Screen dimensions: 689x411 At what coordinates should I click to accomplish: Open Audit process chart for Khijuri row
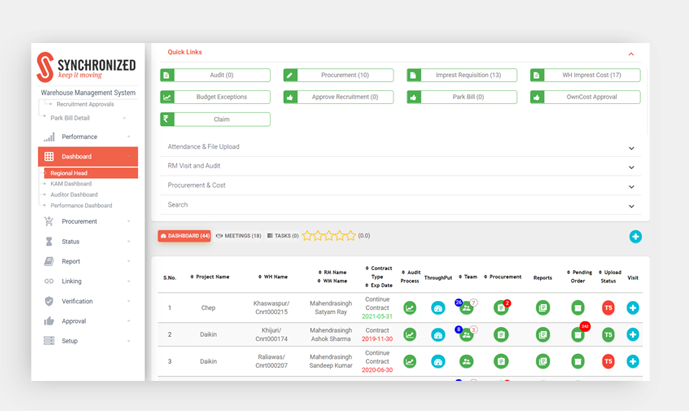point(410,335)
